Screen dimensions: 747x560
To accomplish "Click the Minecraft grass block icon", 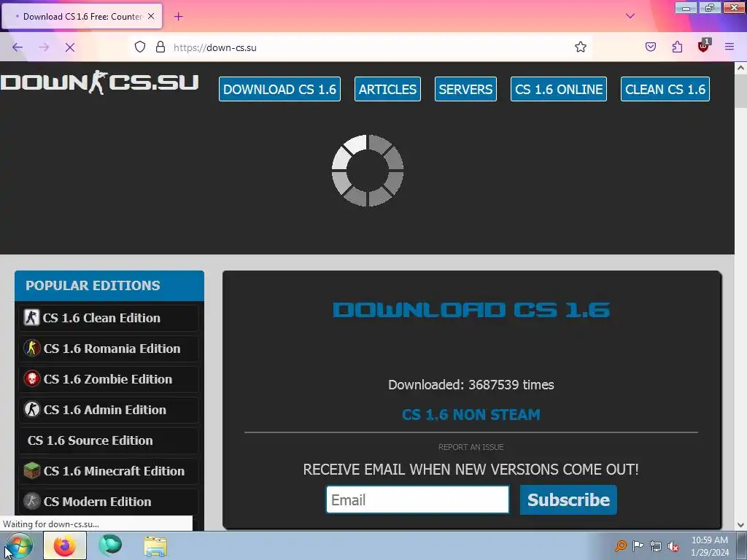I will tap(32, 471).
